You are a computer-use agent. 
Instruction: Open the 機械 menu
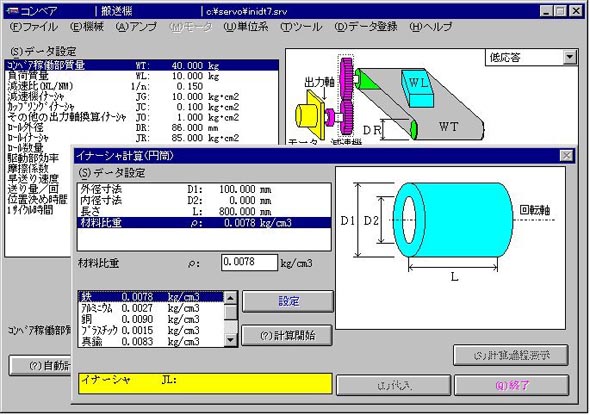87,27
